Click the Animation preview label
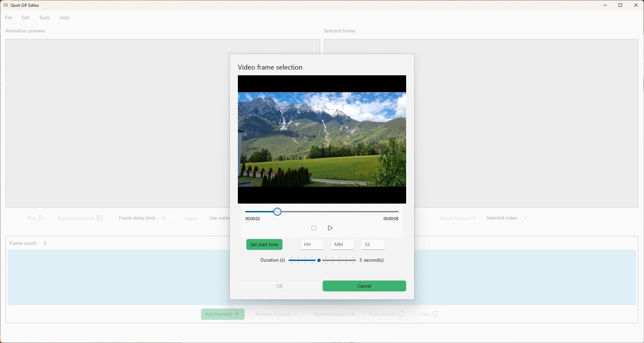644x343 pixels. 26,31
